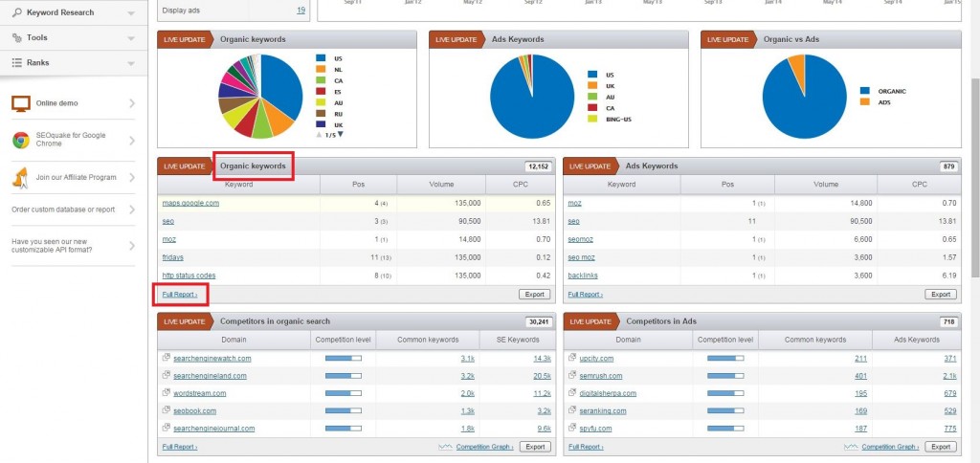The image size is (980, 463).
Task: Click the Tools gears icon
Action: coord(17,37)
